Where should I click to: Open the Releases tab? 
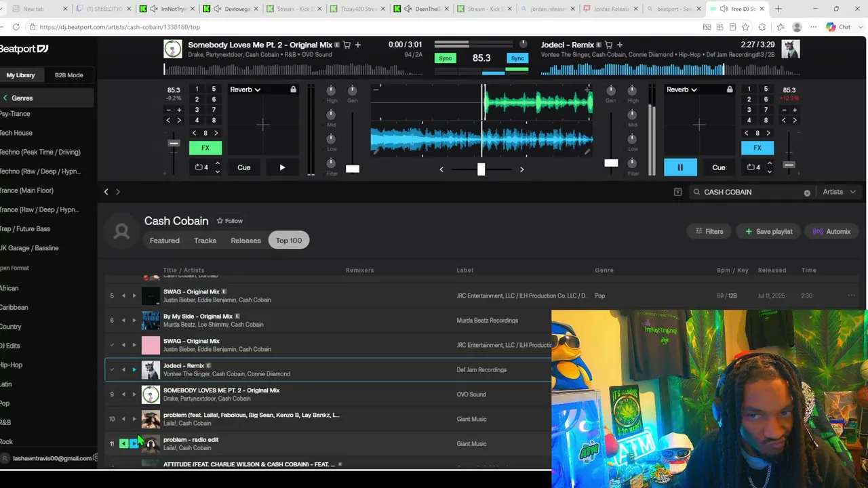[245, 241]
